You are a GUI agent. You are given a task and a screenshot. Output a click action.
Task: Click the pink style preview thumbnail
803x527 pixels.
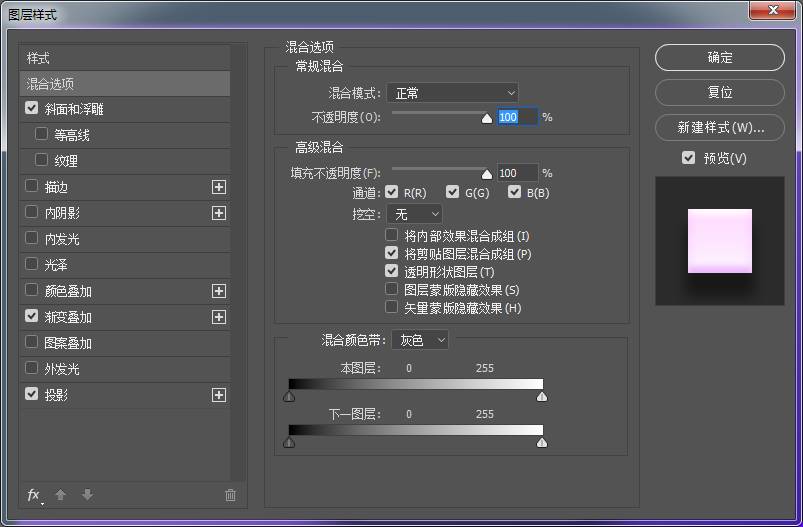click(720, 241)
